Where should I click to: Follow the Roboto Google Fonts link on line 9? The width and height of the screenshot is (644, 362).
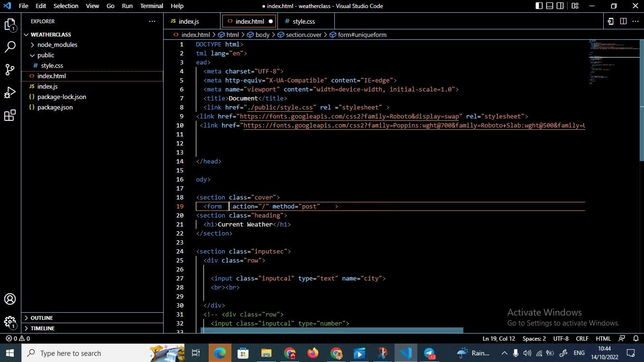(350, 116)
